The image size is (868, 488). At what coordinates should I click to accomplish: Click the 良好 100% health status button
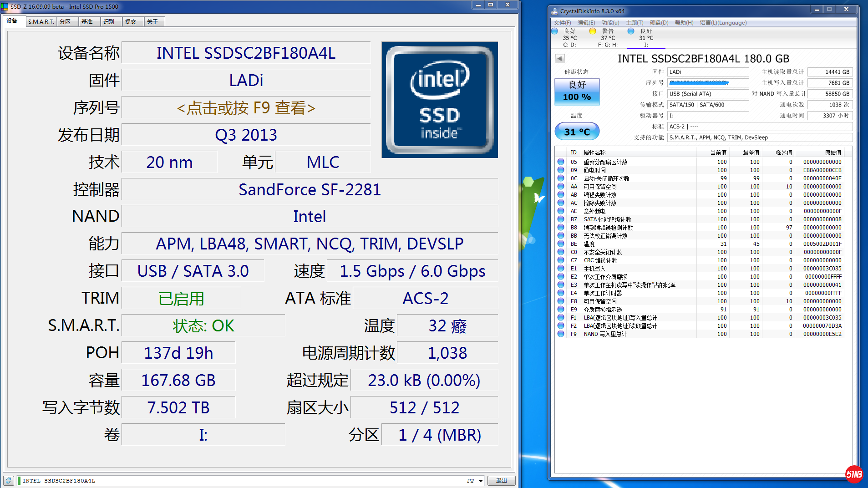(577, 91)
